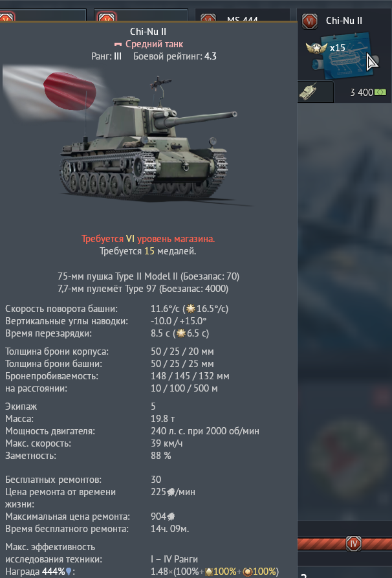The image size is (392, 578).
Task: Click the level VI badge on MS 444 card
Action: point(208,18)
